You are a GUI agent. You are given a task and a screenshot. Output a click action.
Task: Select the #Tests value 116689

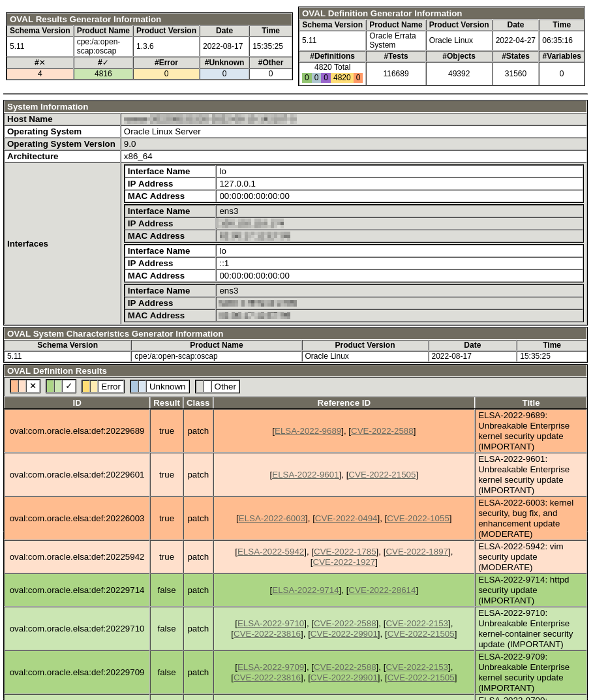pos(395,74)
